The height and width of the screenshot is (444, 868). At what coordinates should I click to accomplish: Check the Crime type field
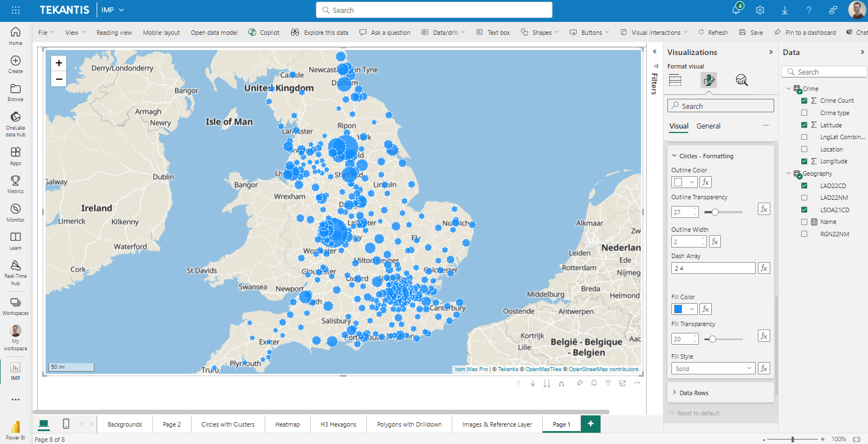(804, 113)
